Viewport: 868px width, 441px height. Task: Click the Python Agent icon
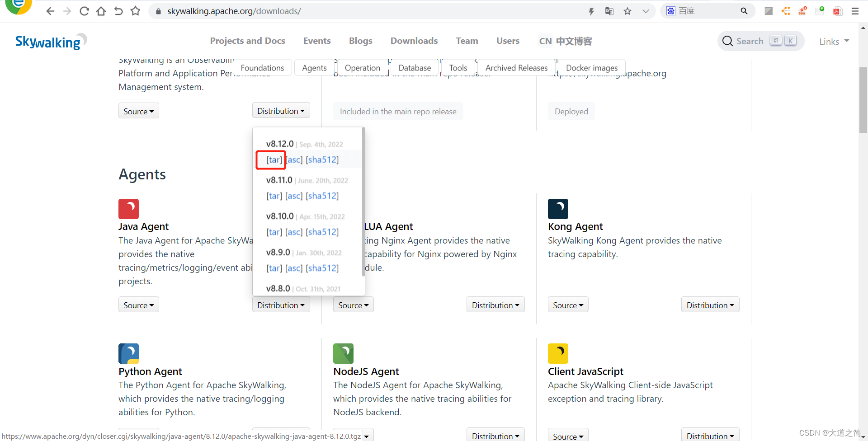point(128,353)
